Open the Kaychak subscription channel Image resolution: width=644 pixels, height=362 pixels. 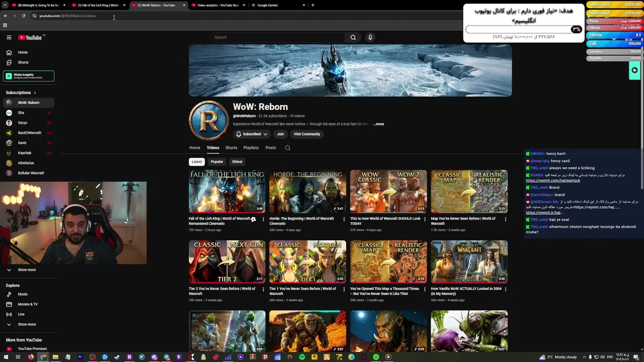29,153
